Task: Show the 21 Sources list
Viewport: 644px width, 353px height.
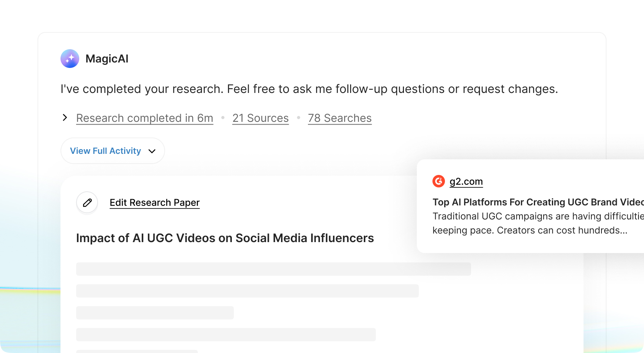Action: point(260,118)
